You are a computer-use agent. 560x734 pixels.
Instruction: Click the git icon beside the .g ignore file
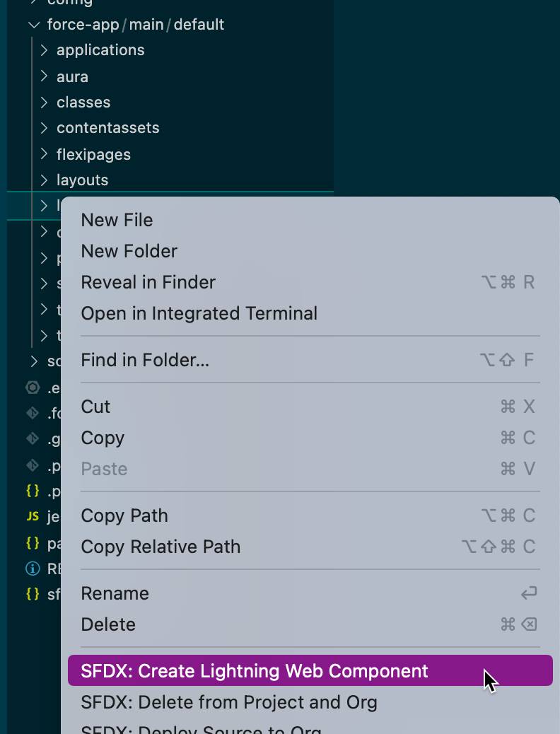click(33, 439)
